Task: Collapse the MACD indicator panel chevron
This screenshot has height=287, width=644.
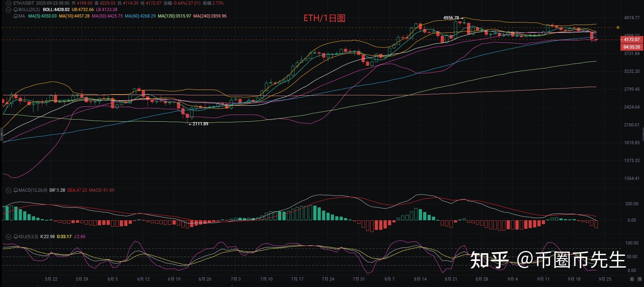Action: pos(9,190)
